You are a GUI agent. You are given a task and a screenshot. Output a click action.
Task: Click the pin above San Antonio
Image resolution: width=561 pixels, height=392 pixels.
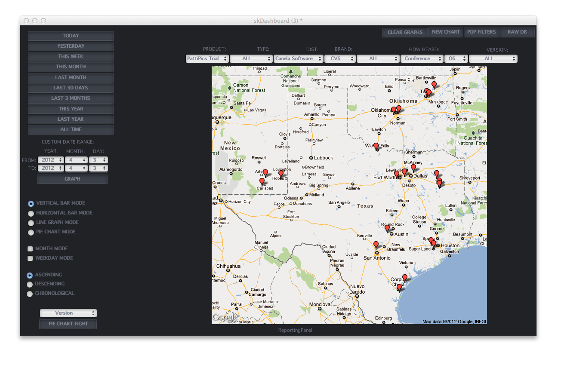tap(376, 245)
